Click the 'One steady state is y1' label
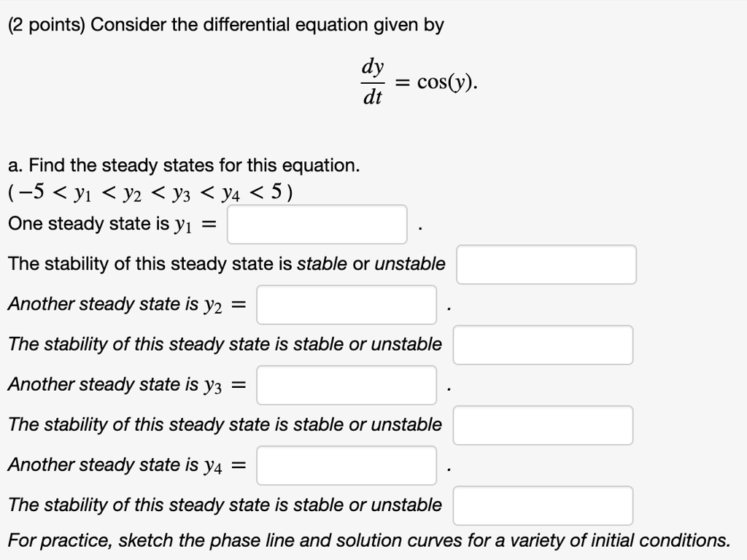747x560 pixels. pyautogui.click(x=109, y=224)
